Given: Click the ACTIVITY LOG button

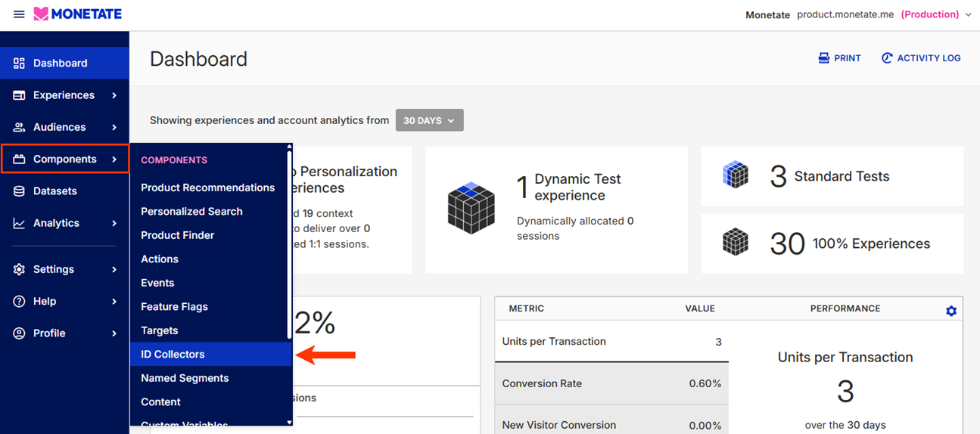Looking at the screenshot, I should (921, 58).
